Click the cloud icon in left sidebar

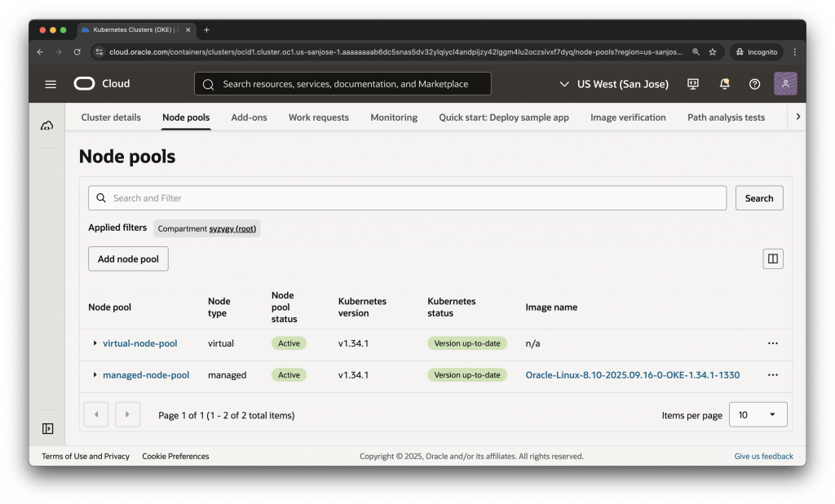pyautogui.click(x=47, y=126)
